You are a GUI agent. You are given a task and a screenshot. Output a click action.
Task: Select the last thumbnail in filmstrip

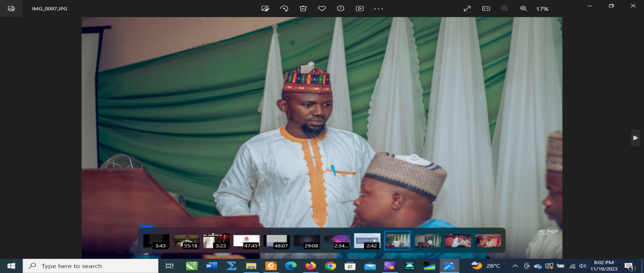click(x=488, y=241)
